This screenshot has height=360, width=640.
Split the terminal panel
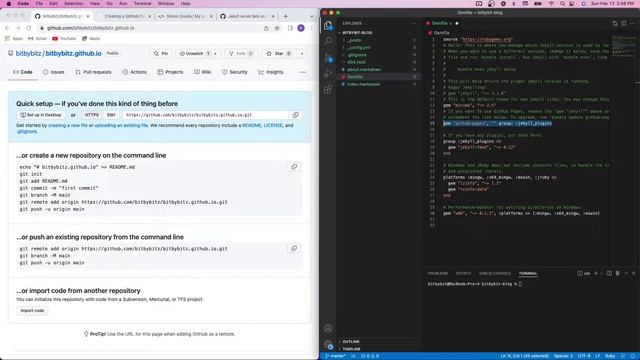click(x=609, y=273)
